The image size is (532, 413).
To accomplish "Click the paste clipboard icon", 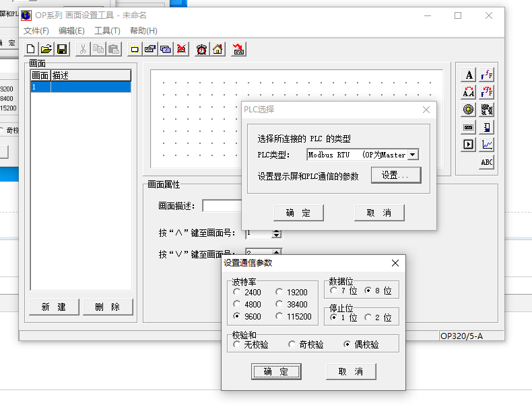I will 114,49.
